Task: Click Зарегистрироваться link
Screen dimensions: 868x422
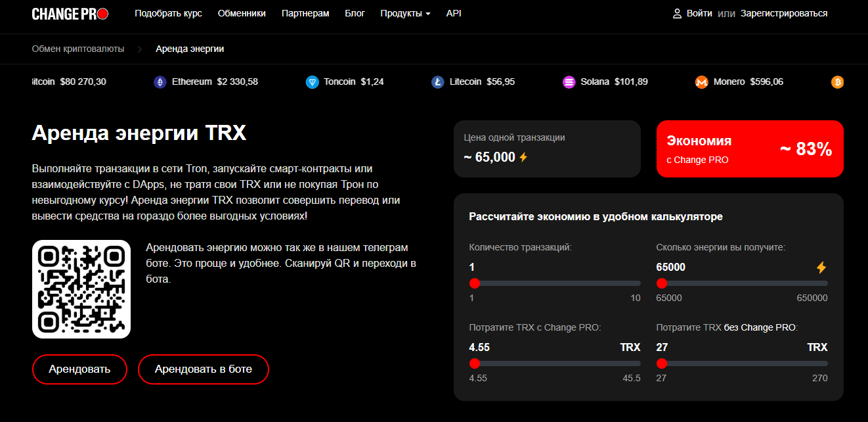Action: 784,13
